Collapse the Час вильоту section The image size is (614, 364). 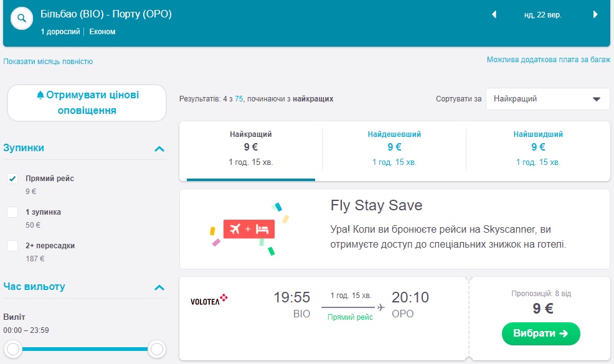click(x=159, y=287)
